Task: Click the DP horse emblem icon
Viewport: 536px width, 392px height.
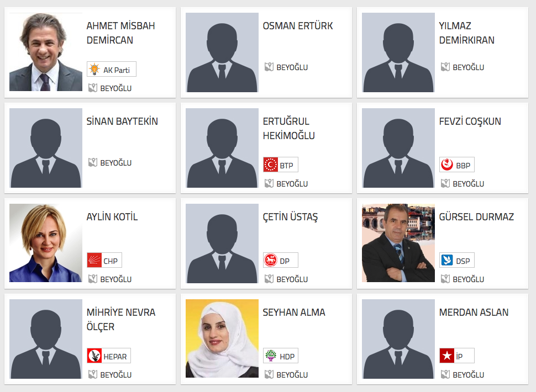Action: (271, 260)
